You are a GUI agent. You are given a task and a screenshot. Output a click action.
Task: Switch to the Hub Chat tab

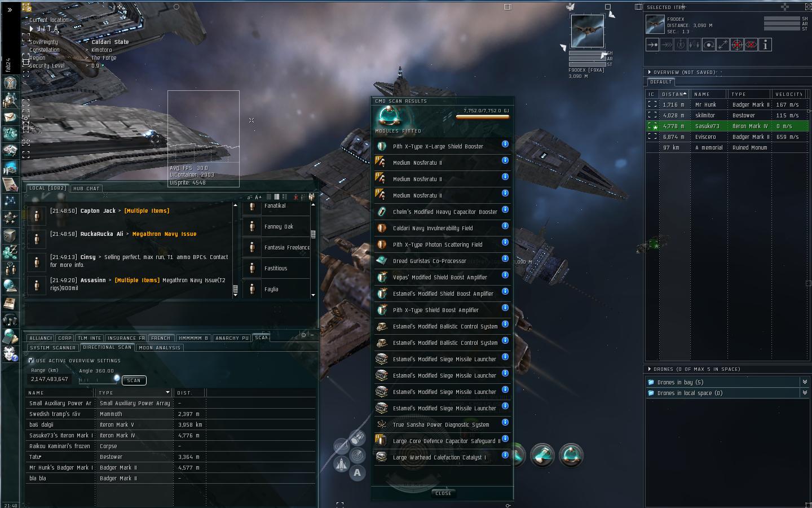click(86, 188)
